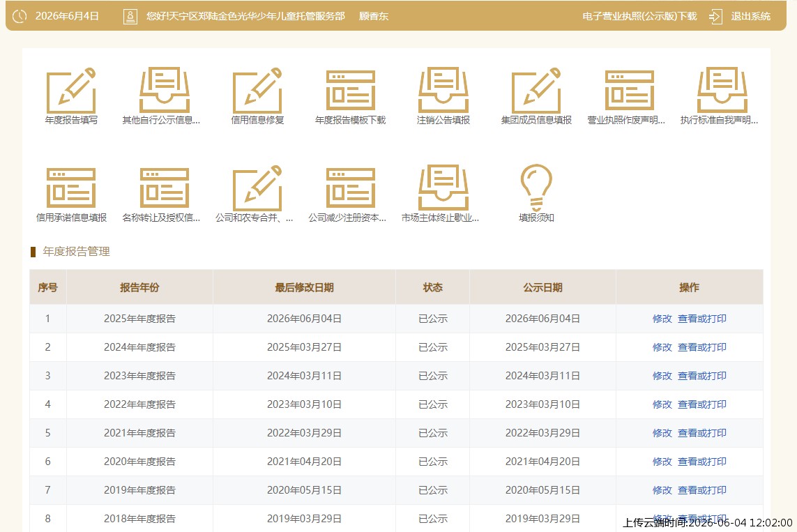Open 市场主体终止歇业 icon
The image size is (797, 532).
pos(443,188)
